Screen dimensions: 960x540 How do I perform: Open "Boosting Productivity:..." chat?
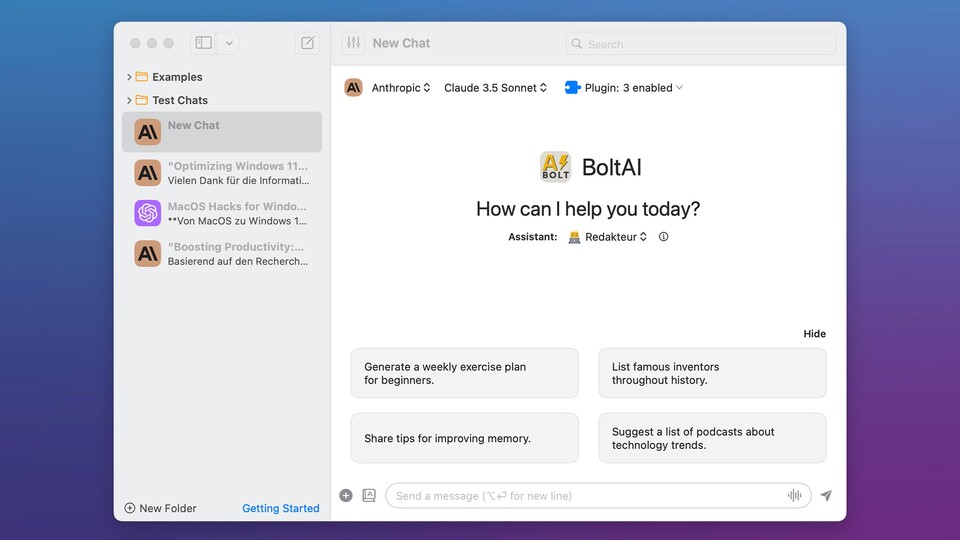click(222, 253)
